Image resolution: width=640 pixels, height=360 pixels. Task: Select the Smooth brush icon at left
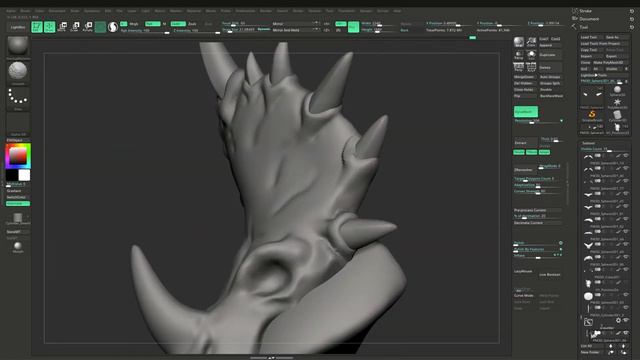18,246
